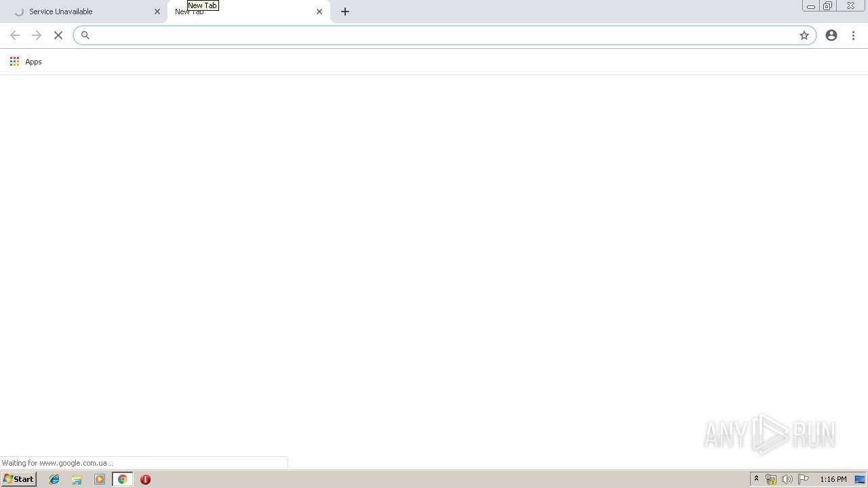This screenshot has width=868, height=488.
Task: Launch Internet Explorer from taskbar
Action: (54, 479)
